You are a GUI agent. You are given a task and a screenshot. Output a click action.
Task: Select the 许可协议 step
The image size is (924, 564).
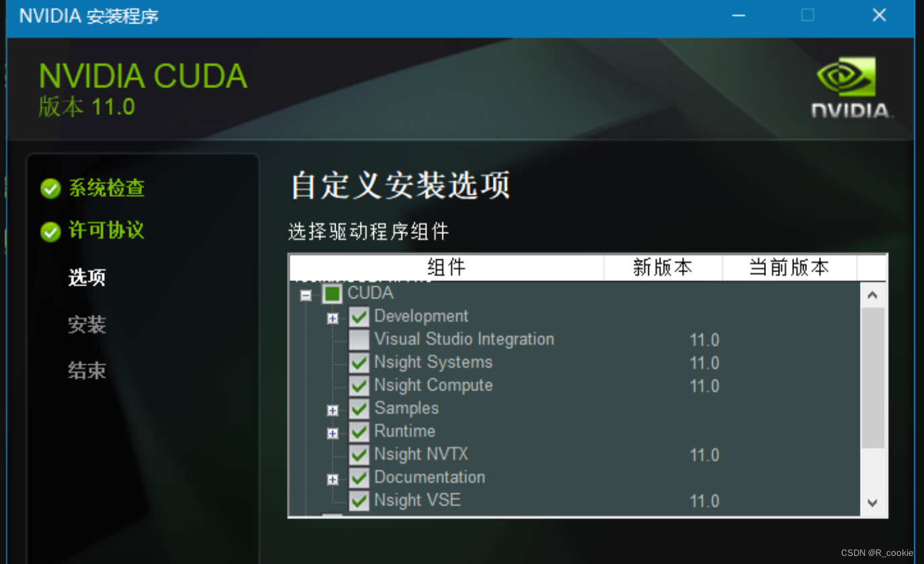click(x=106, y=231)
